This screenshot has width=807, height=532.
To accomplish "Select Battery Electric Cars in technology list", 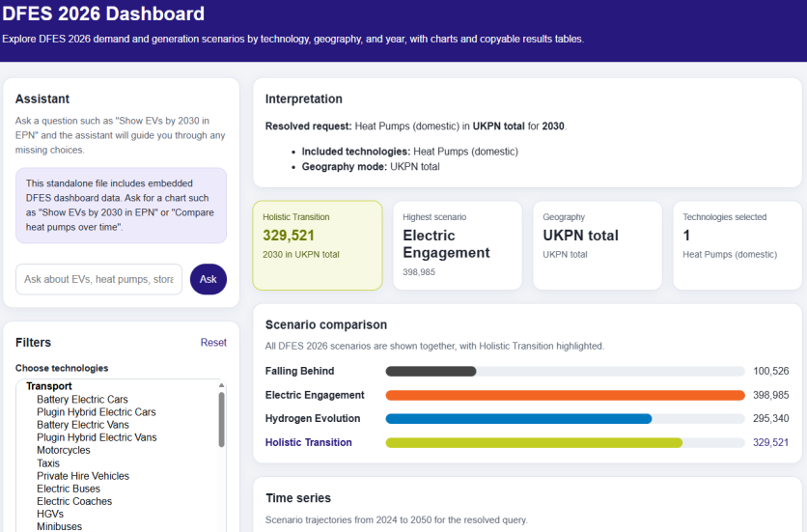I will pos(82,399).
